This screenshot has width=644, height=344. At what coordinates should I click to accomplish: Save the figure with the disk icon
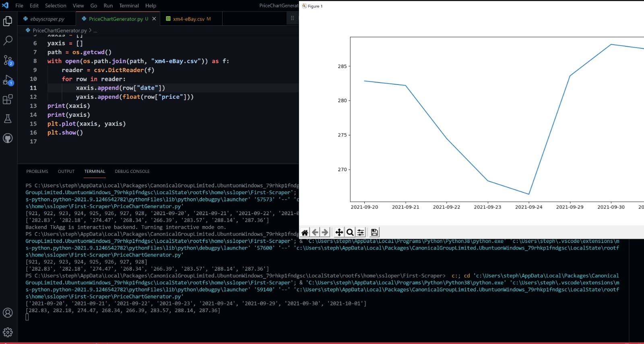(374, 232)
